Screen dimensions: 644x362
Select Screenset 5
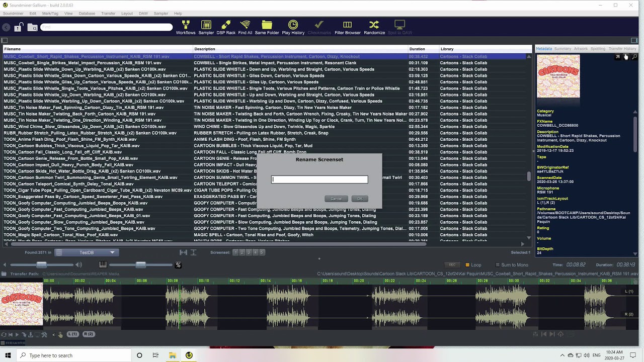pos(262,252)
